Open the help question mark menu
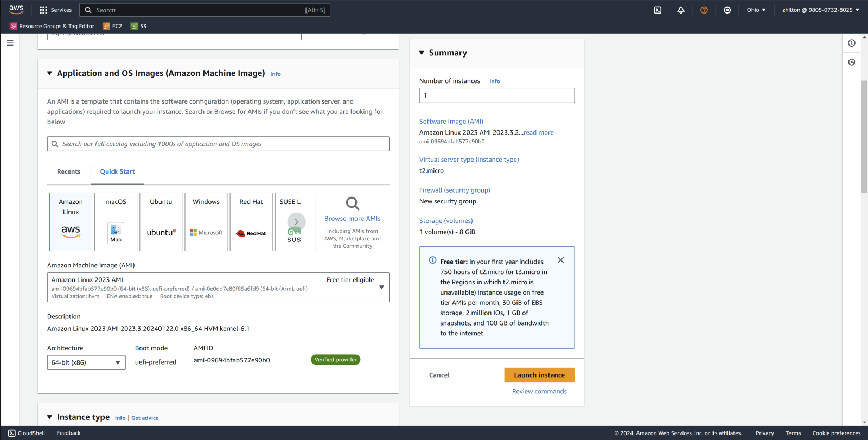 pos(704,10)
